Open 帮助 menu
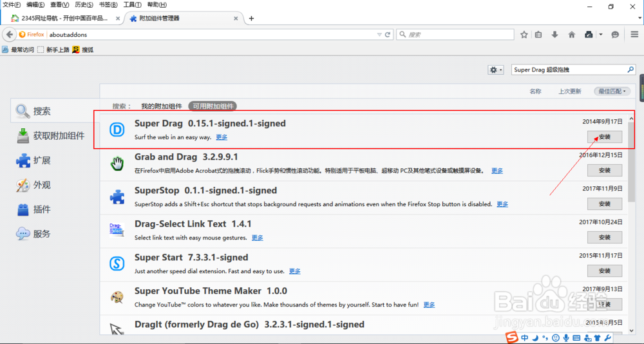The height and width of the screenshot is (344, 644). tap(157, 5)
